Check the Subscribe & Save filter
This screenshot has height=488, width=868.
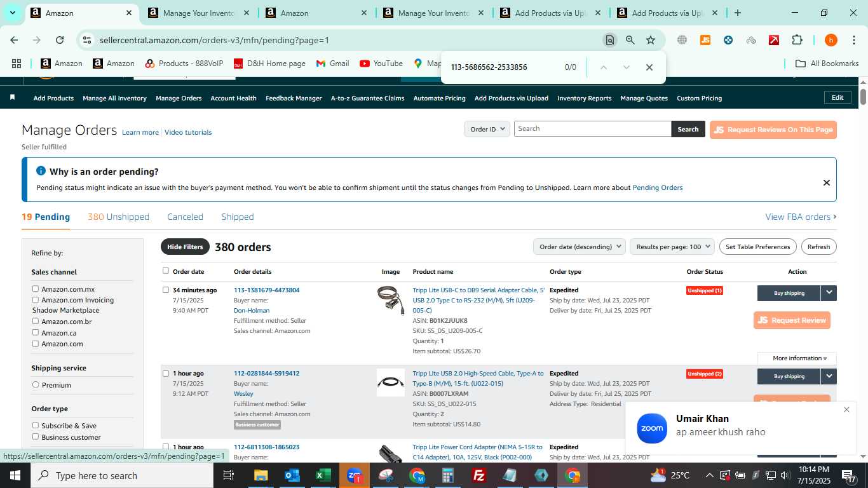36,425
